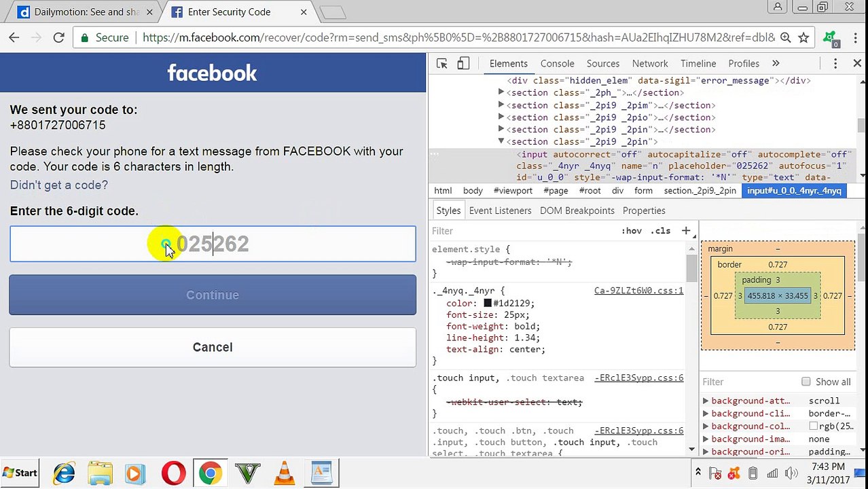Open the Network tab in DevTools
Viewport: 868px width, 489px height.
(650, 63)
